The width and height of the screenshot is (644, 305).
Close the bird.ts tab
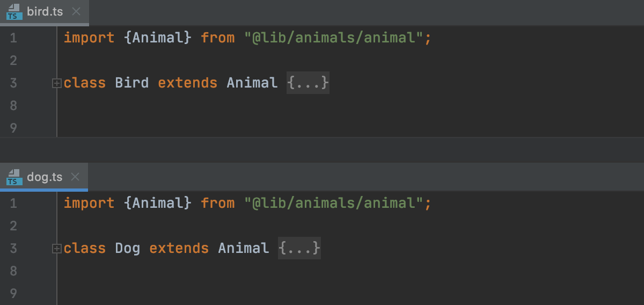[x=76, y=12]
